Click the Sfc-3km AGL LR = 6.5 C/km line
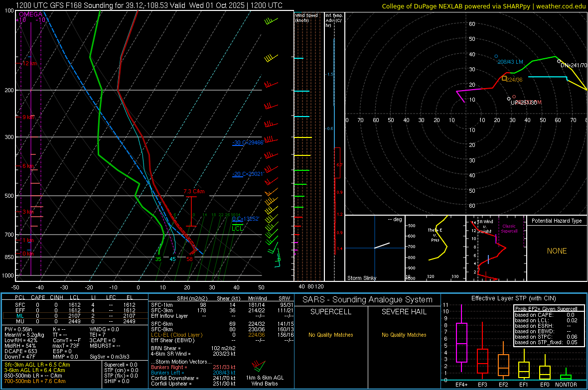The image size is (588, 390). tap(37, 365)
